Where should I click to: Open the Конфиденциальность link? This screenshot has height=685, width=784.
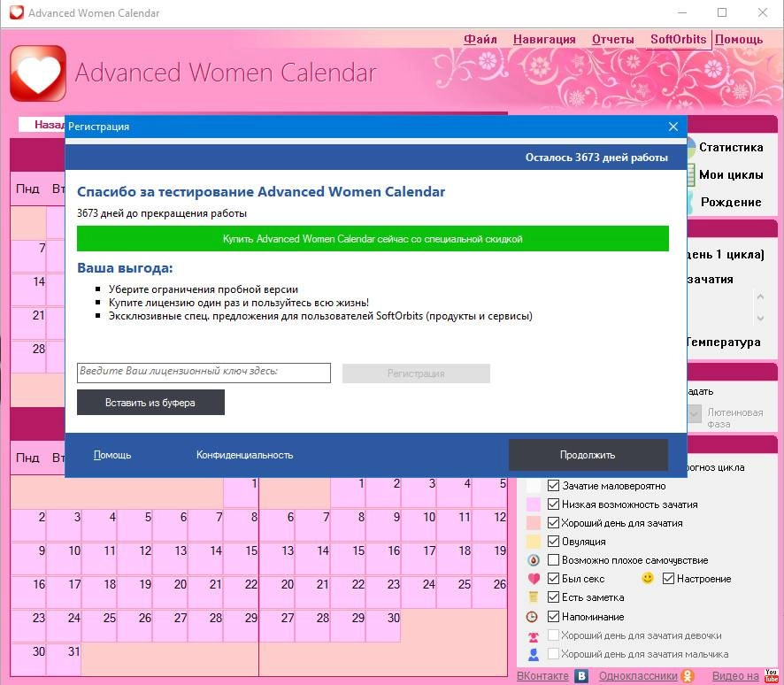click(244, 455)
